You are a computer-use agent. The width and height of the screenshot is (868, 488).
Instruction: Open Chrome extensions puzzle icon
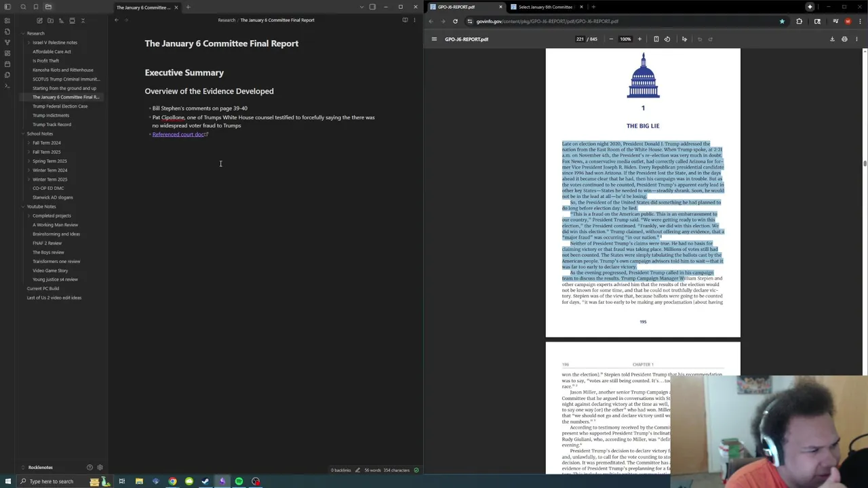799,21
